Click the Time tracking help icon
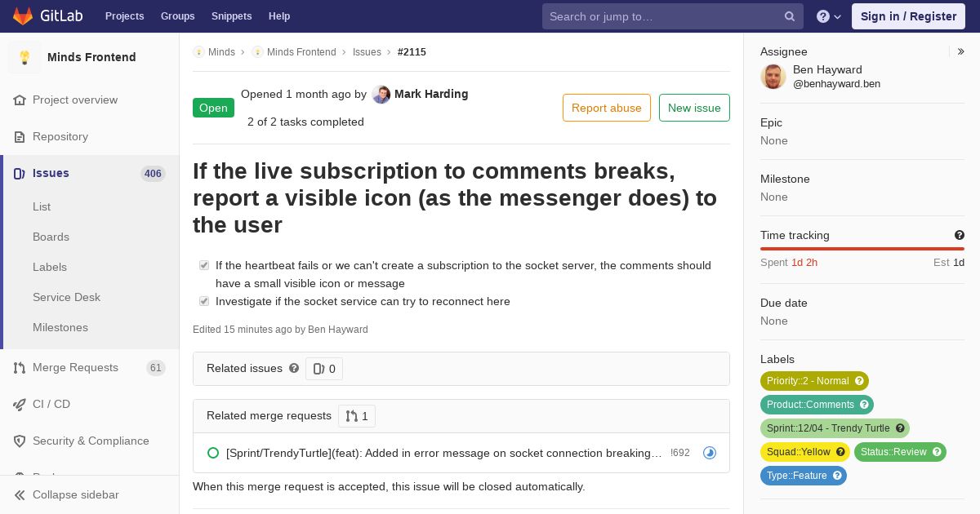 tap(960, 235)
